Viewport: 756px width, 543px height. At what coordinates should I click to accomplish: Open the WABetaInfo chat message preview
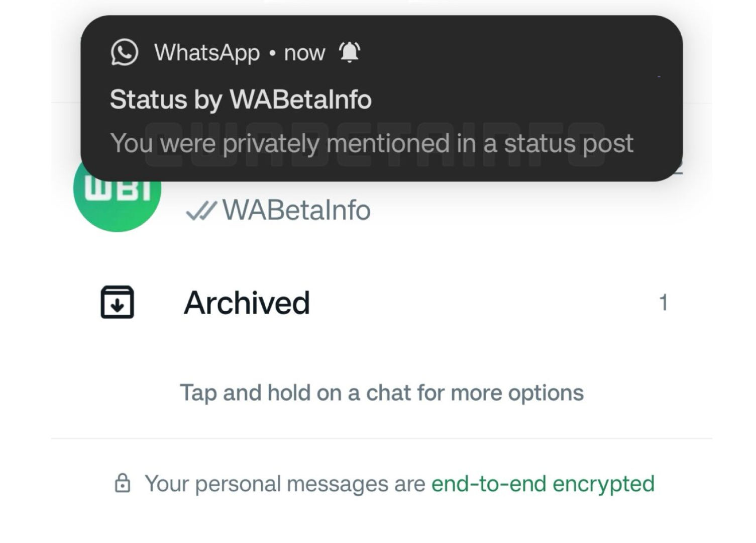point(296,210)
